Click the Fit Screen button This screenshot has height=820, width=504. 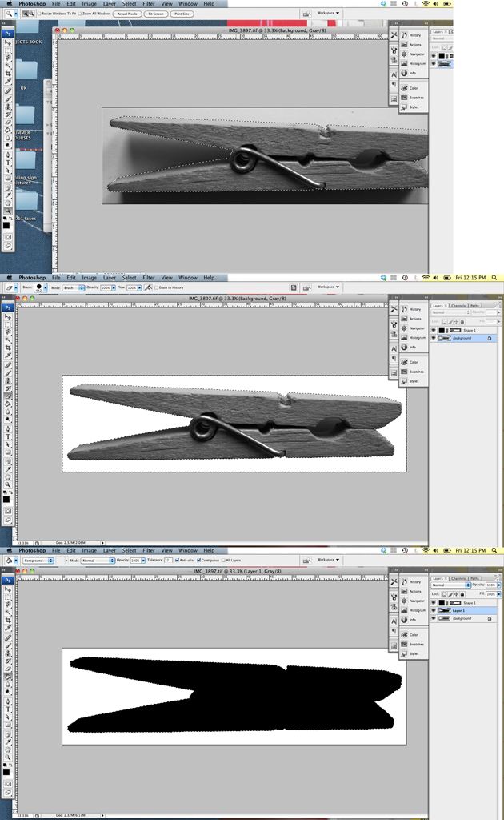pyautogui.click(x=155, y=14)
